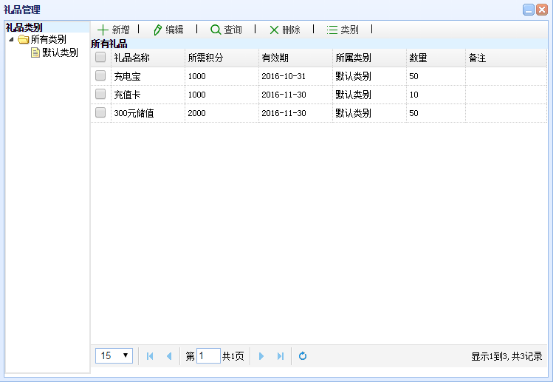Screen dimensions: 554x382
Task: Click the 编辑 edit pencil button
Action: coord(168,30)
